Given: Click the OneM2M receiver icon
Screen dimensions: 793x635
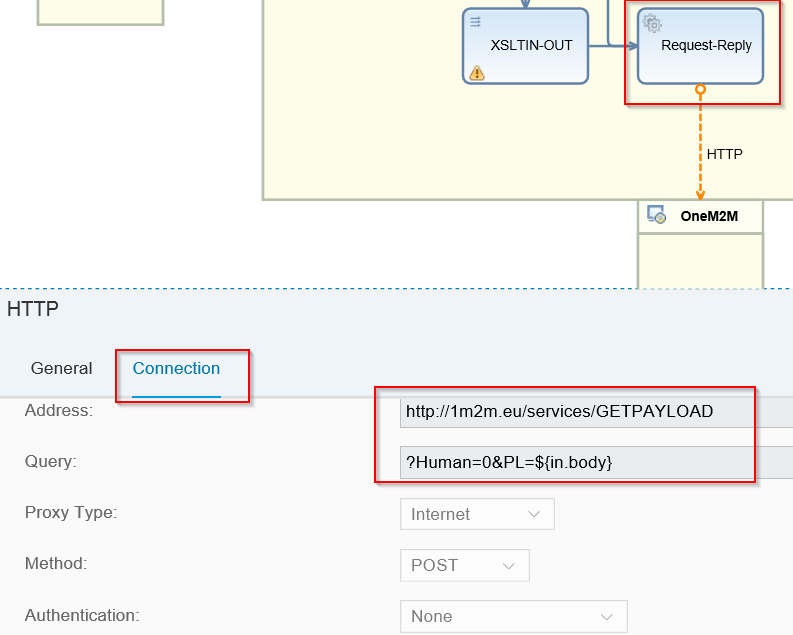Looking at the screenshot, I should click(x=656, y=215).
